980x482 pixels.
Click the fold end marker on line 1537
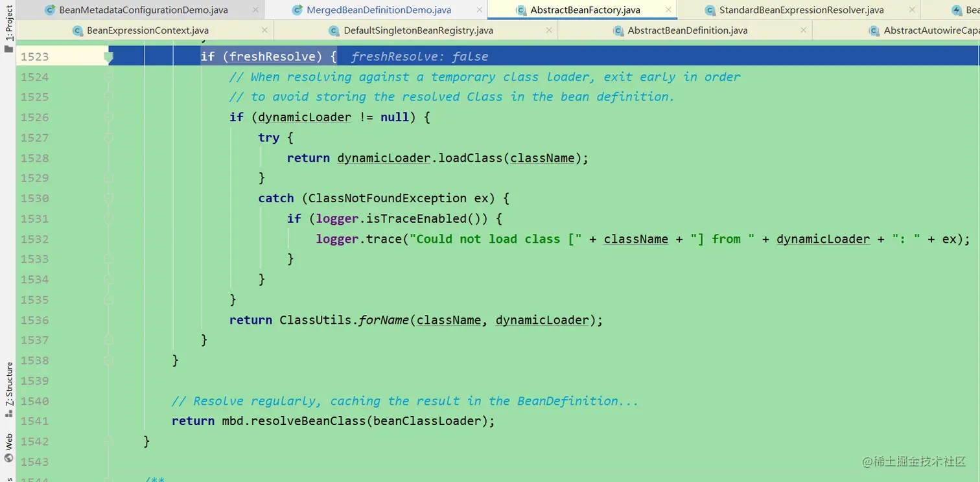[109, 340]
